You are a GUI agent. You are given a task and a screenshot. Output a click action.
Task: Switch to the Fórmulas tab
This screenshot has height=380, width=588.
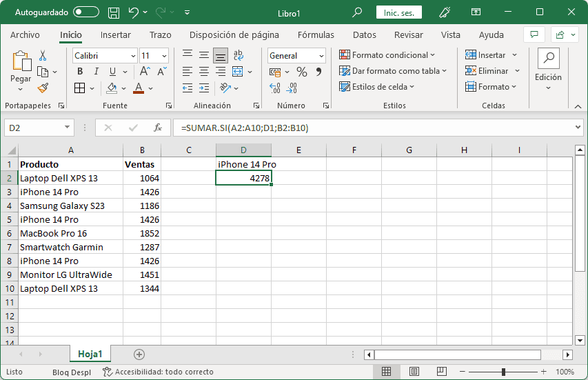click(316, 35)
